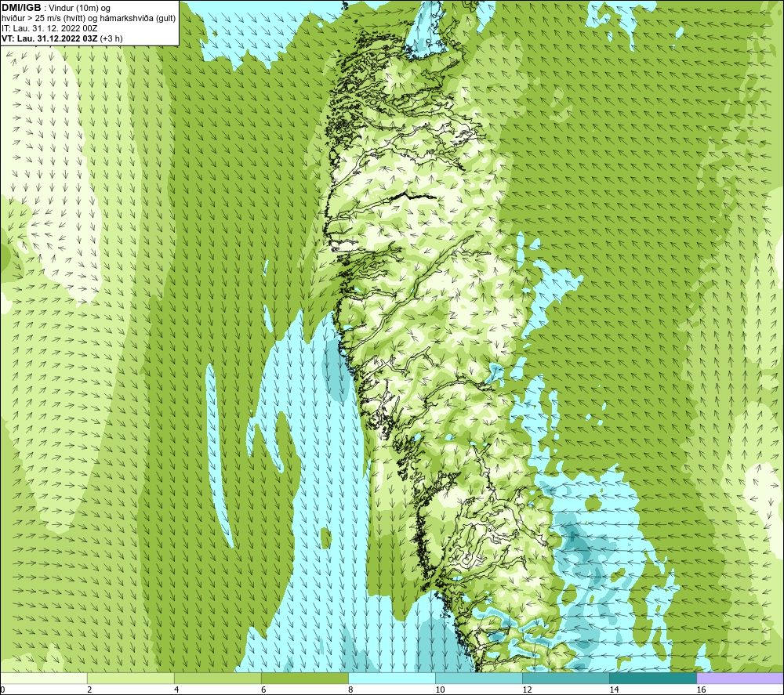Screen dimensions: 784x695
Task: Click the legend tick label 8
Action: pyautogui.click(x=350, y=690)
